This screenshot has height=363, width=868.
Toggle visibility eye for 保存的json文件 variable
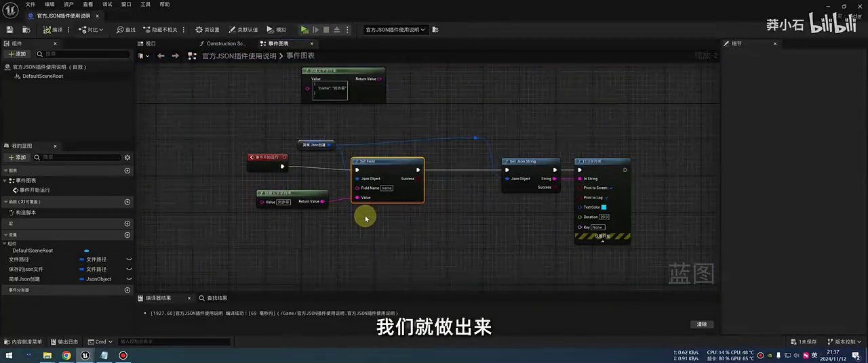tap(129, 269)
